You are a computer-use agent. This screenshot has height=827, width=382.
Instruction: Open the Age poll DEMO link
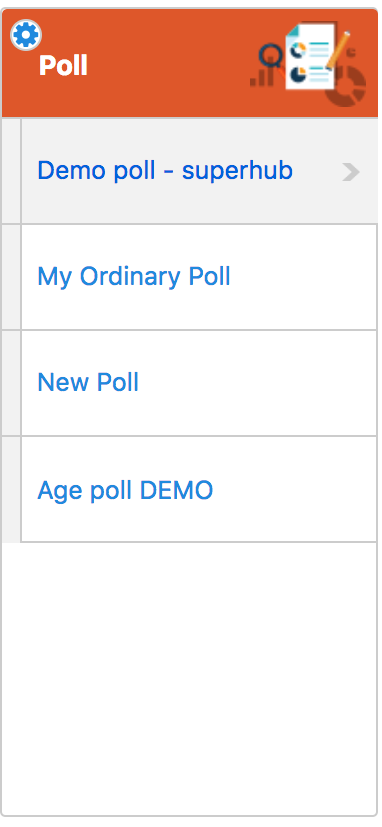tap(126, 491)
